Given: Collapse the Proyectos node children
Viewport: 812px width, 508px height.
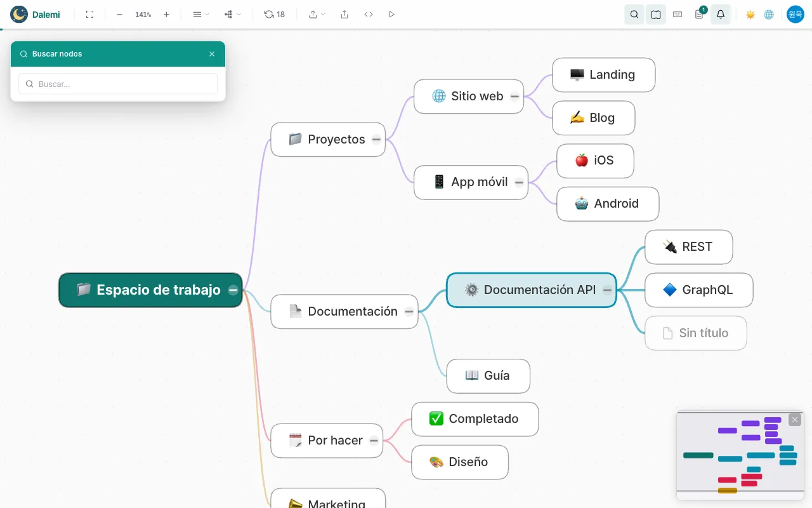Looking at the screenshot, I should [376, 140].
